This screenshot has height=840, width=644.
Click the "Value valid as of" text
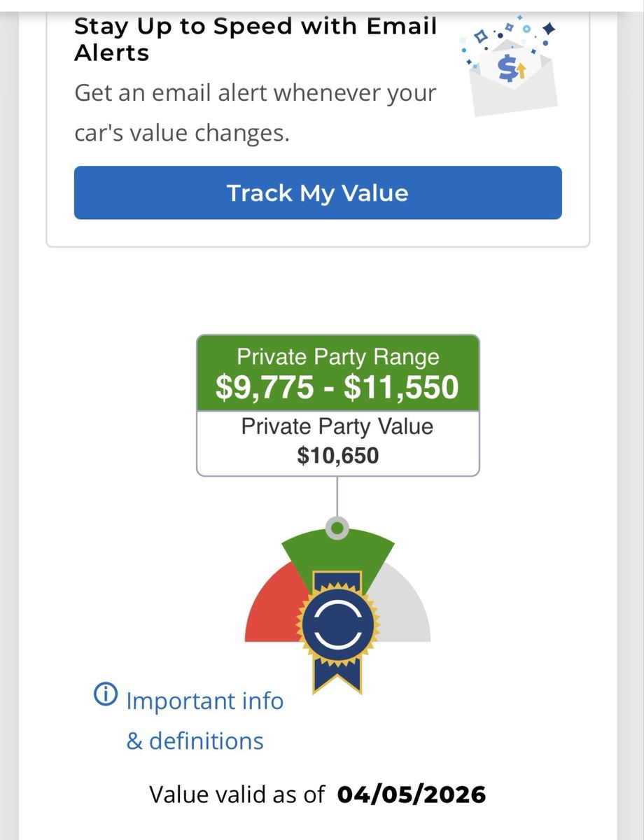237,794
